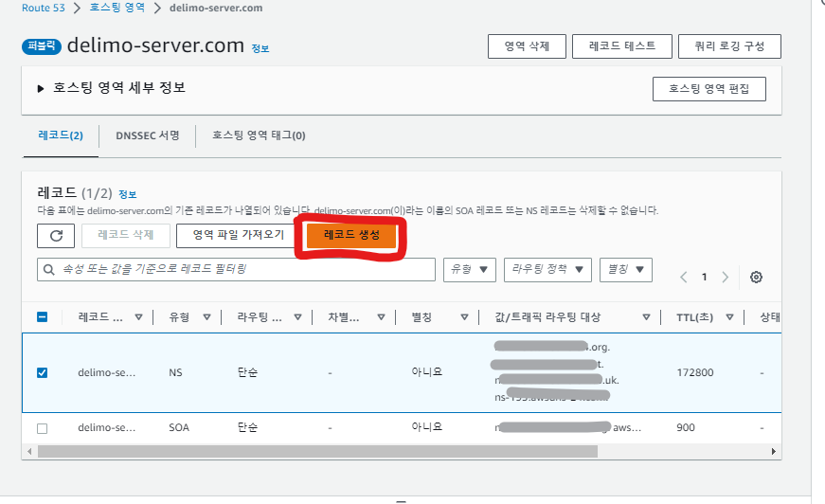Toggle the select-all records header checkbox
Screen dimensions: 825x504
(x=42, y=316)
